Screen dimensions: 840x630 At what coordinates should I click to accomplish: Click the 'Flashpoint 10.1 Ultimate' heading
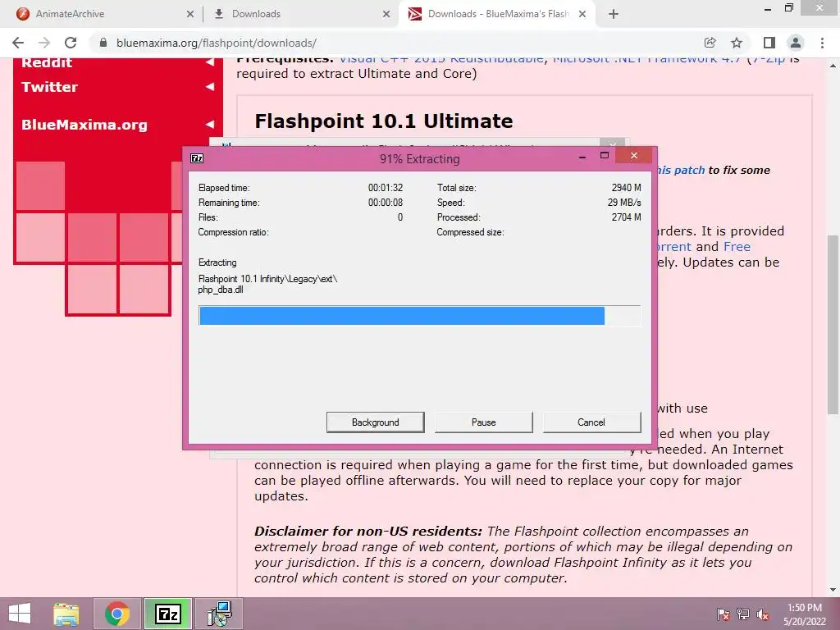384,121
